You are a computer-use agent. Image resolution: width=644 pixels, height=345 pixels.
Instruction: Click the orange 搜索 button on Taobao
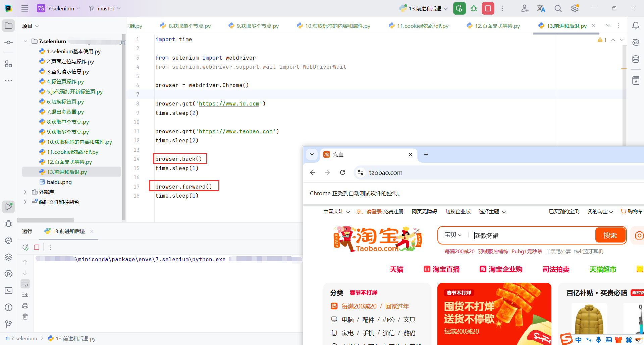pos(610,235)
